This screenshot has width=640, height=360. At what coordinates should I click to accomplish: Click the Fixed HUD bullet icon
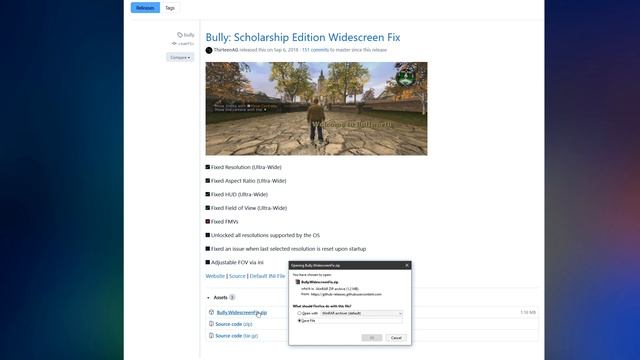(x=208, y=194)
